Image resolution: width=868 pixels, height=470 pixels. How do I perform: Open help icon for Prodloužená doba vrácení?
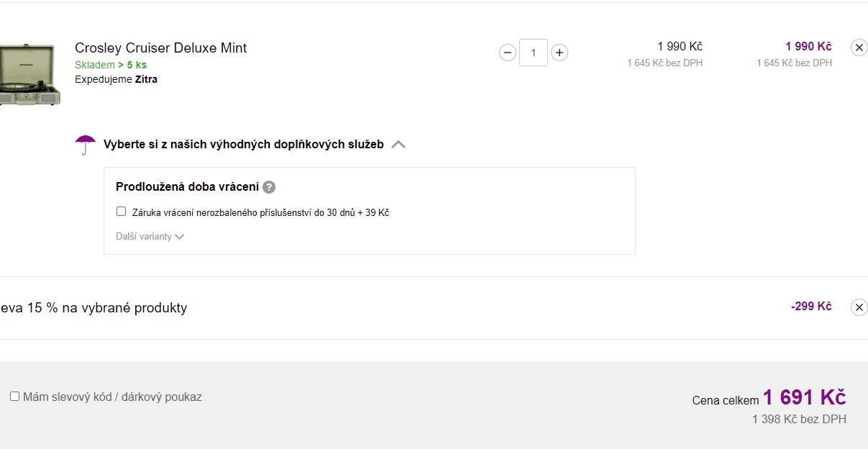coord(269,187)
